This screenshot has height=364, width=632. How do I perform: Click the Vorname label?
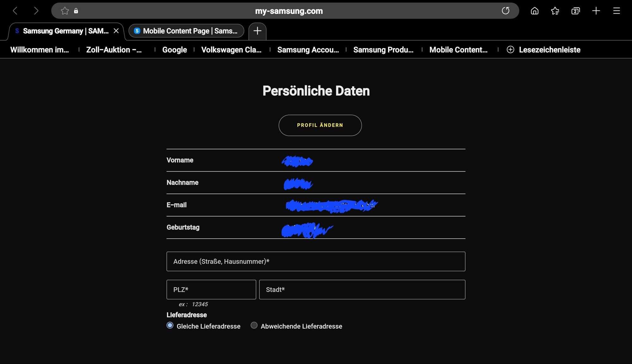click(180, 160)
